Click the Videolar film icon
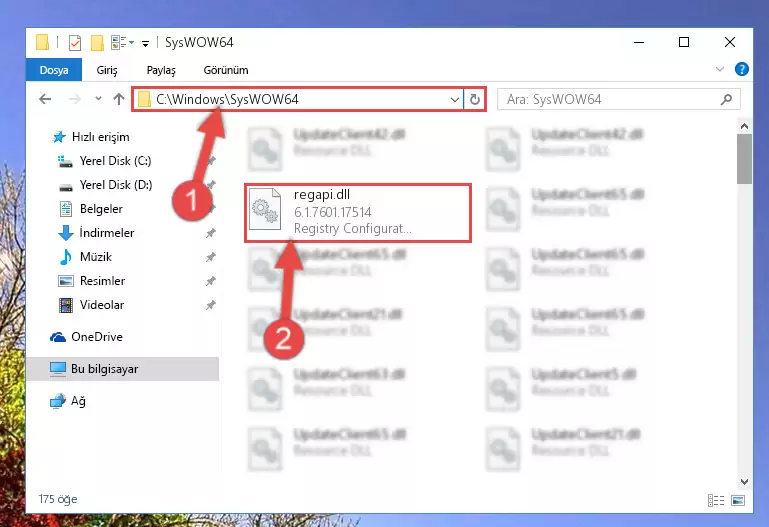 pos(66,305)
